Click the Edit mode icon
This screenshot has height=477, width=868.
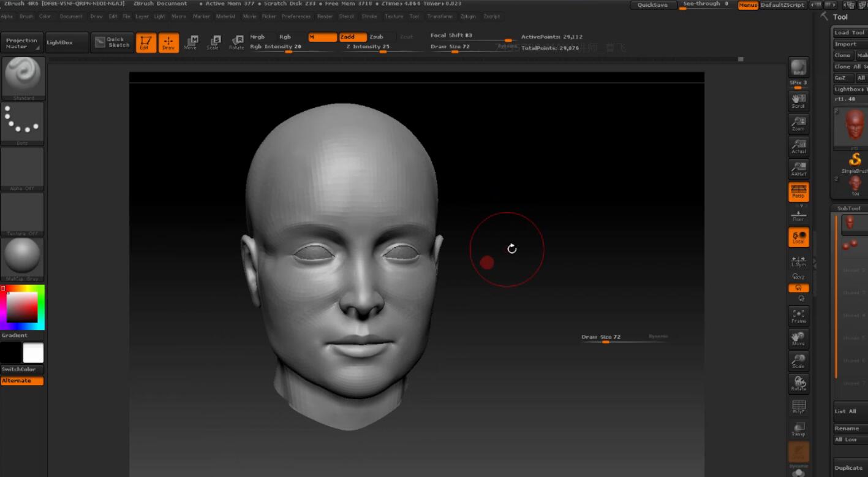pos(146,43)
